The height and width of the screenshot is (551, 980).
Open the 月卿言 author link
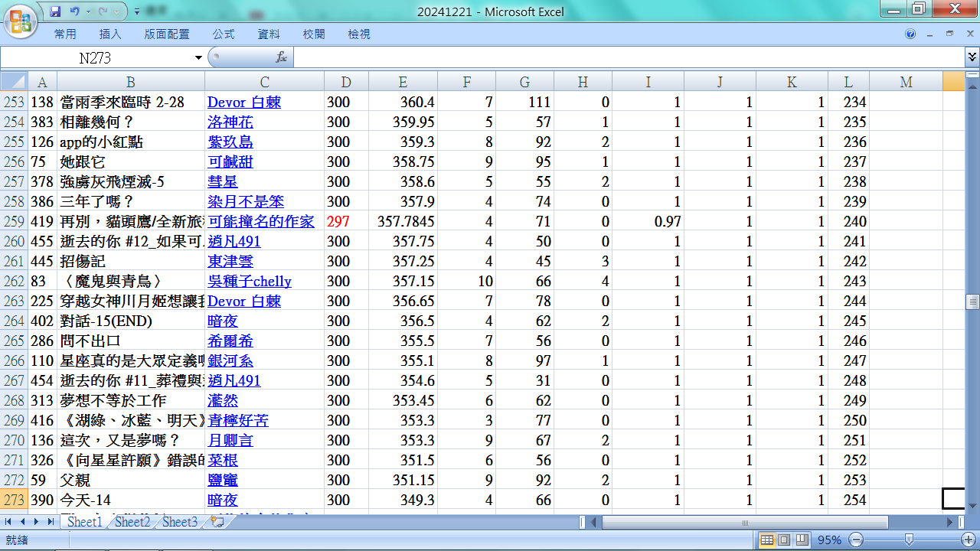[x=230, y=440]
